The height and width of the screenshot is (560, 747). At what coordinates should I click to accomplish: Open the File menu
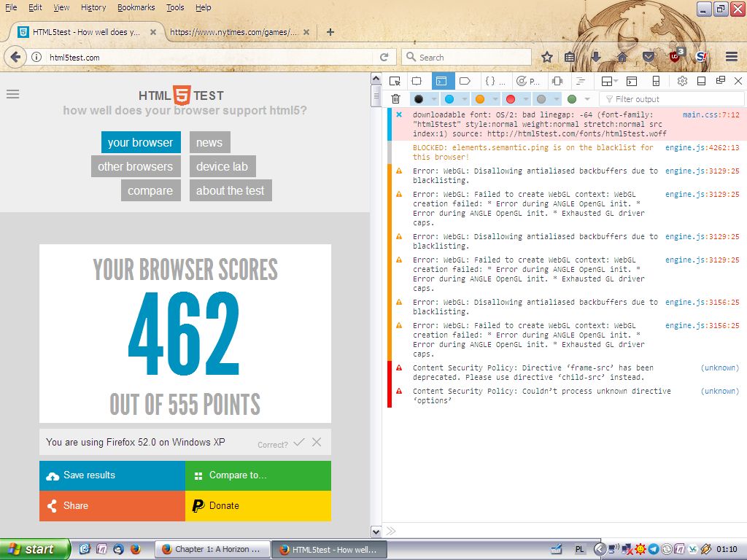point(11,7)
